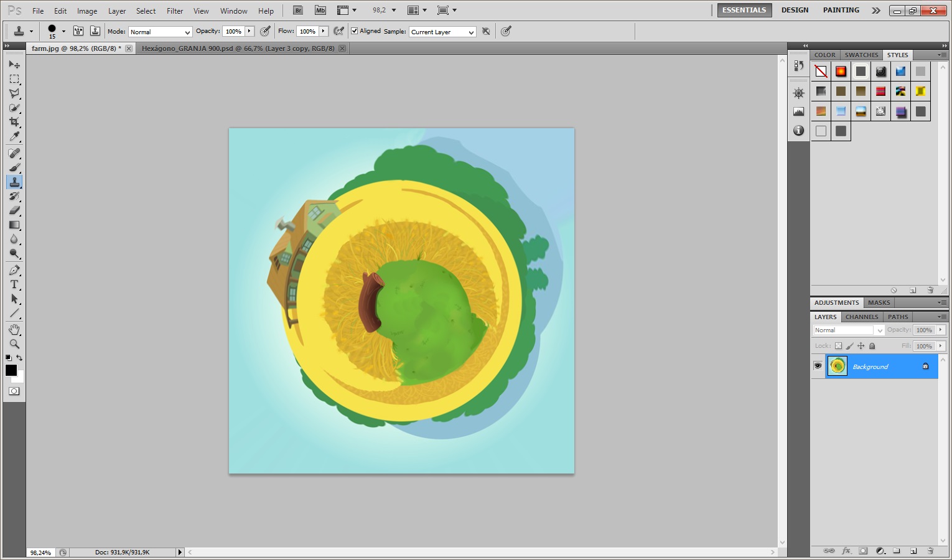The height and width of the screenshot is (560, 952).
Task: Uncheck the Aligned checkbox
Action: [x=355, y=31]
